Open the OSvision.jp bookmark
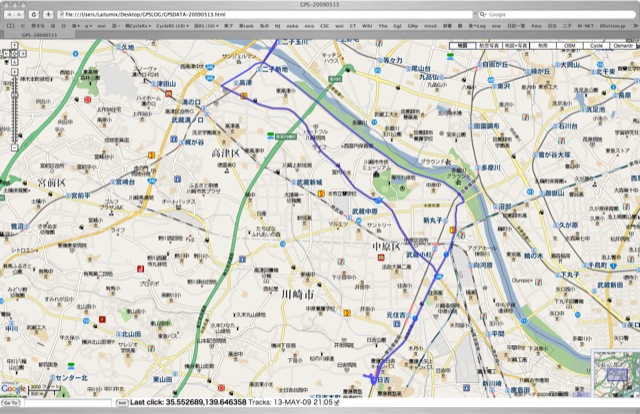This screenshot has width=640, height=414. click(x=612, y=26)
